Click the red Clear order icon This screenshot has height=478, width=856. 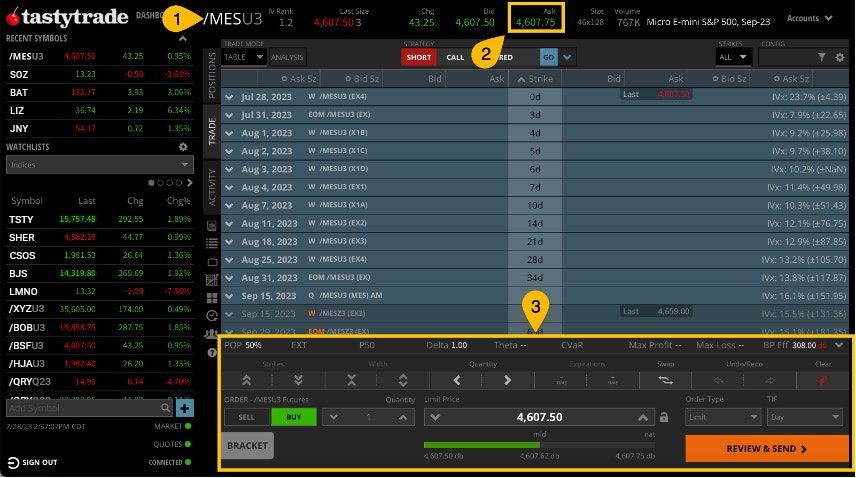coord(822,380)
